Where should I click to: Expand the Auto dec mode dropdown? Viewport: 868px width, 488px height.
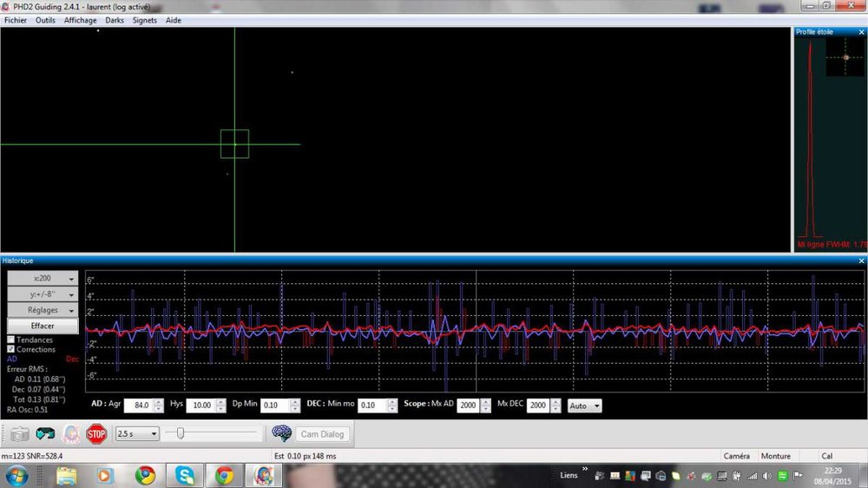tap(584, 406)
